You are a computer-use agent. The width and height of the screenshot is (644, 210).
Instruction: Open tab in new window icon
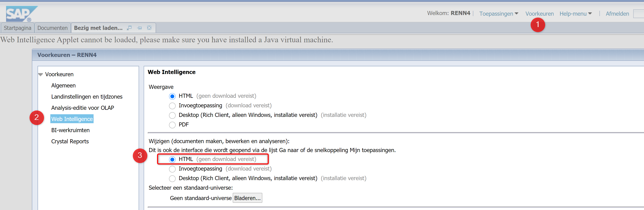click(129, 28)
